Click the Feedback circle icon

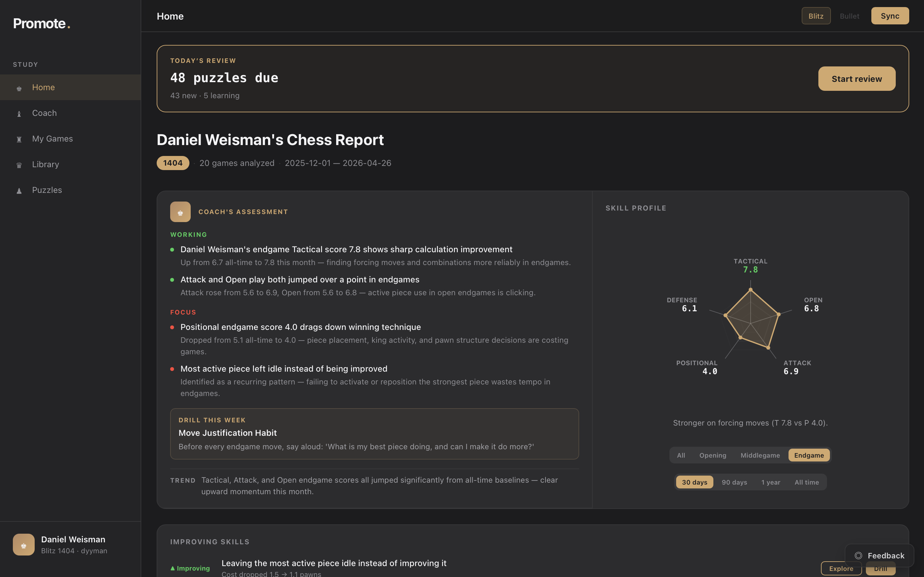(x=859, y=555)
